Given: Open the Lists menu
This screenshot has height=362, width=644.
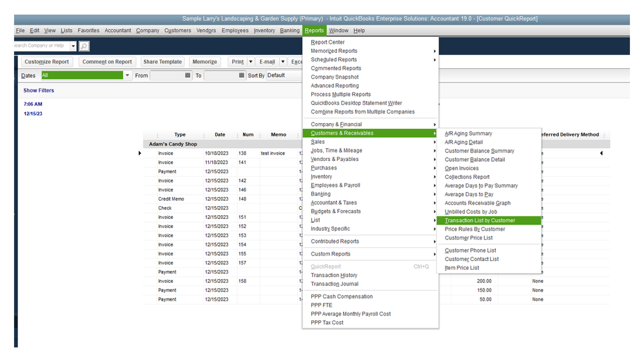Looking at the screenshot, I should (x=66, y=30).
